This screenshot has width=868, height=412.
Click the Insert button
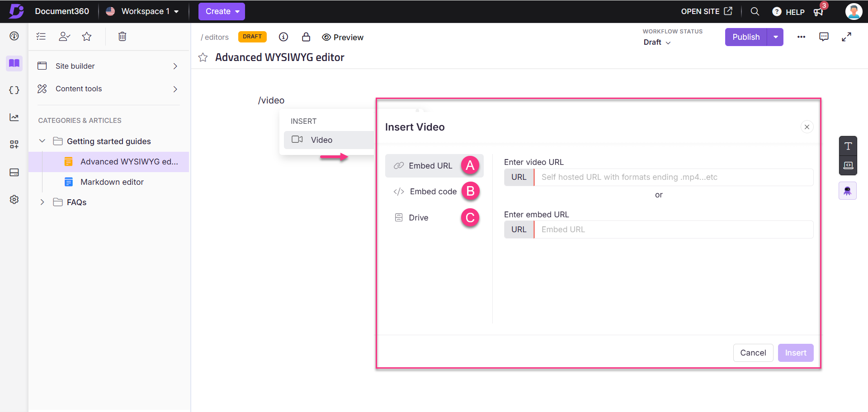(796, 353)
